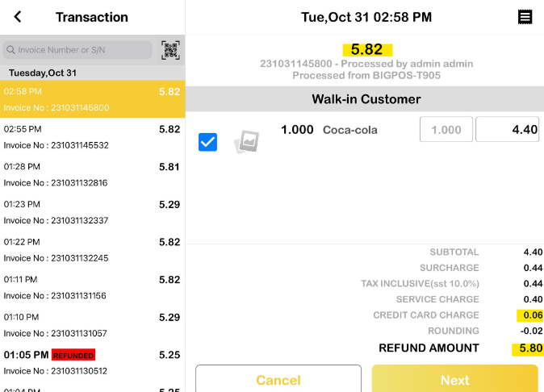Open the 01:28 PM invoice 231031132816
The width and height of the screenshot is (544, 392).
(92, 174)
